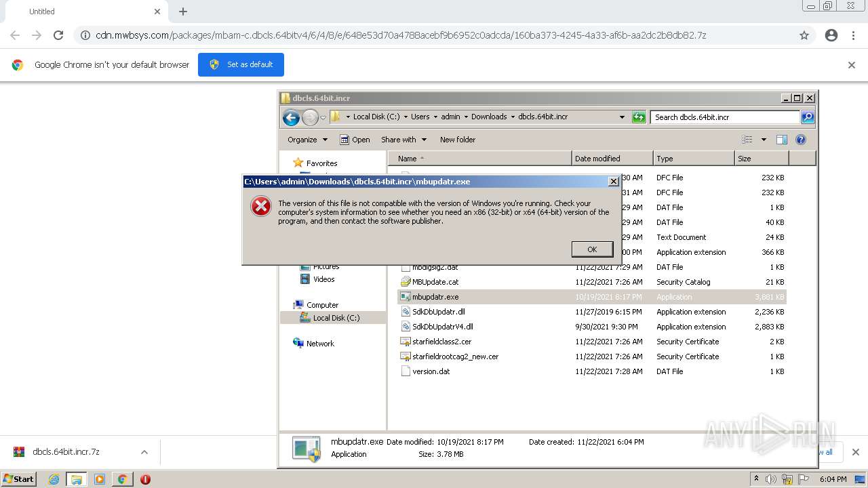Launch Internet Explorer from taskbar

[x=54, y=479]
